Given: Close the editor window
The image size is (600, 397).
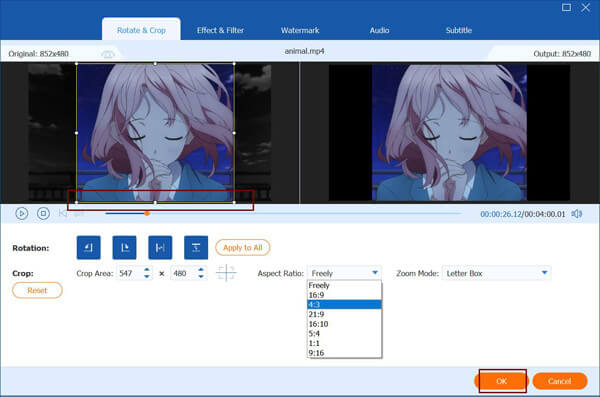Looking at the screenshot, I should coord(585,7).
